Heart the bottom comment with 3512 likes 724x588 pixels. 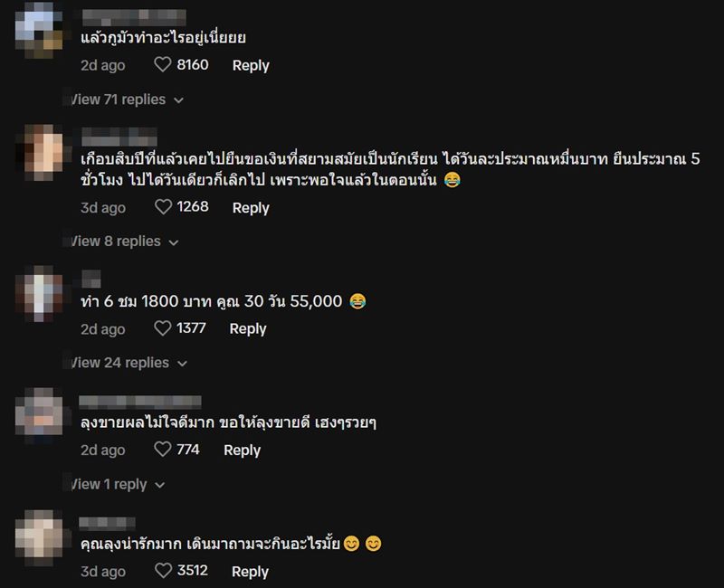click(x=166, y=571)
